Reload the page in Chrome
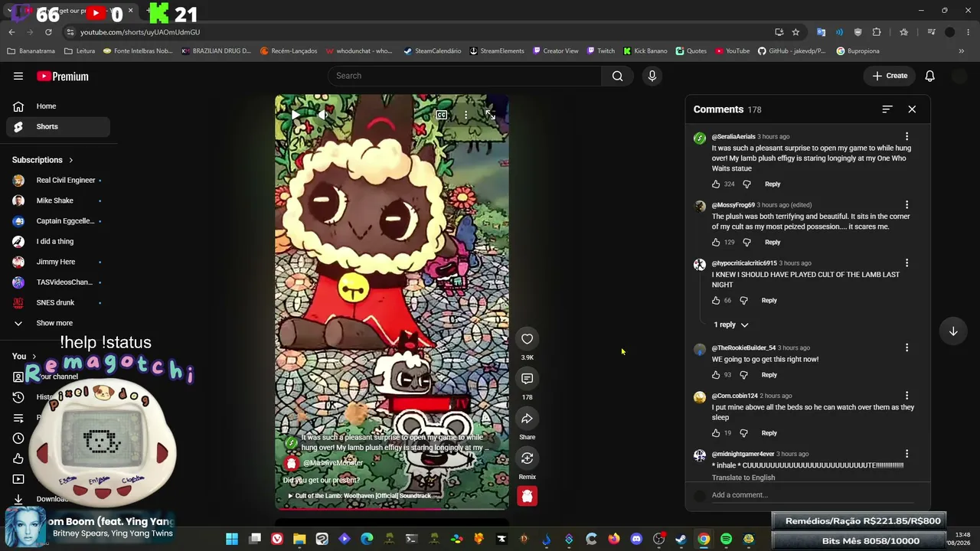The image size is (980, 551). [48, 32]
